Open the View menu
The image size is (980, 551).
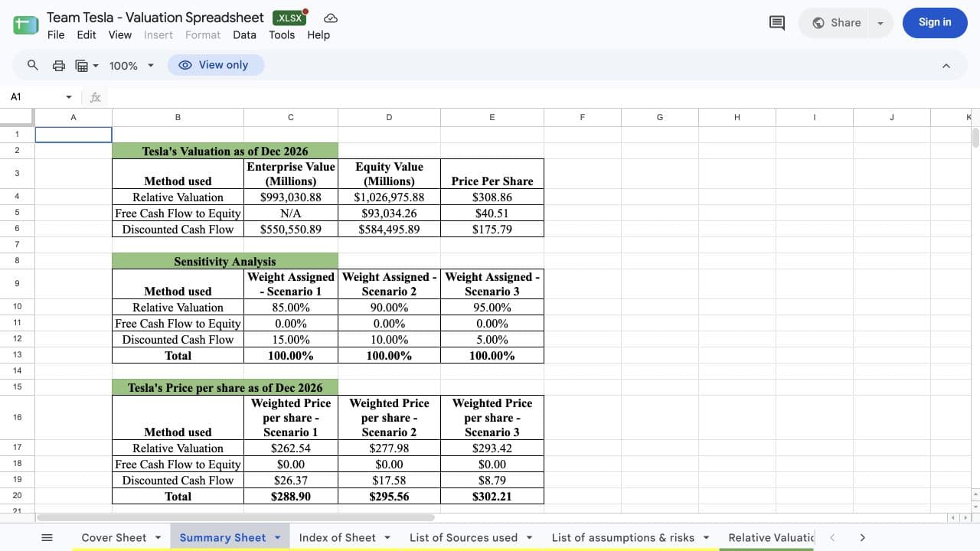coord(120,34)
